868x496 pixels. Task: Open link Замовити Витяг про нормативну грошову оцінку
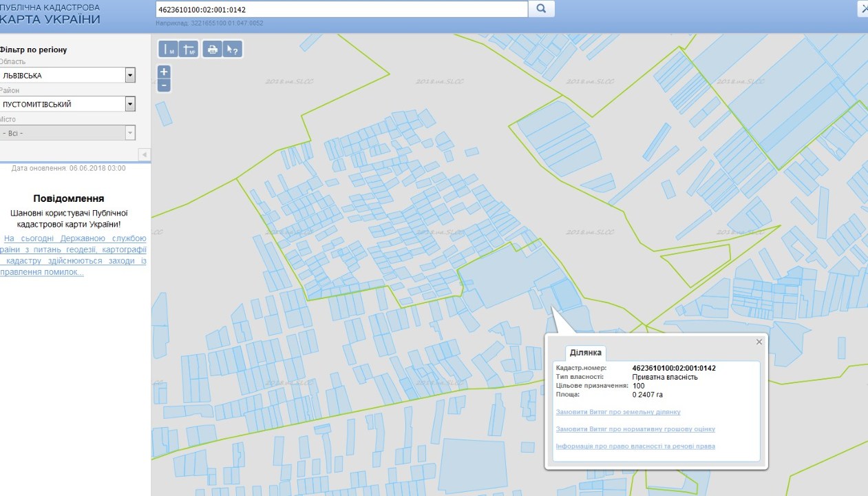click(635, 429)
